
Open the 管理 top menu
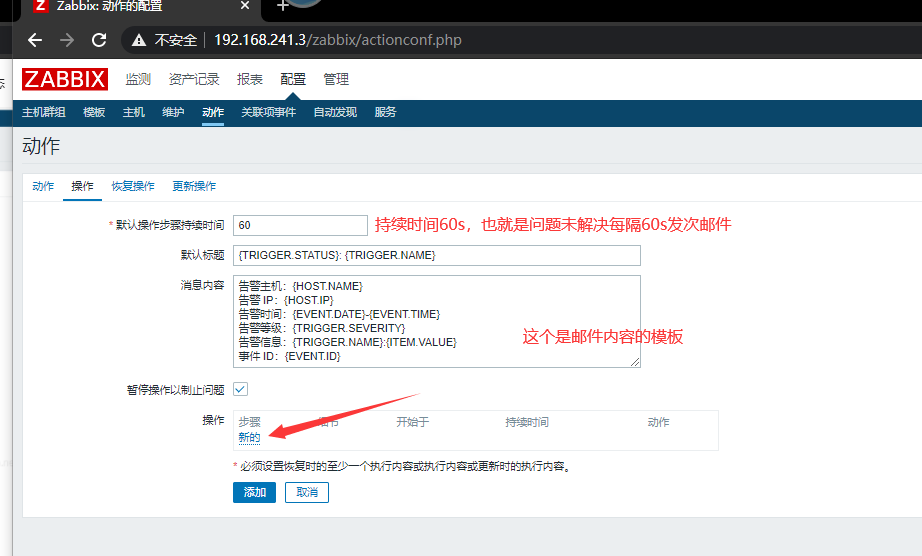[336, 79]
